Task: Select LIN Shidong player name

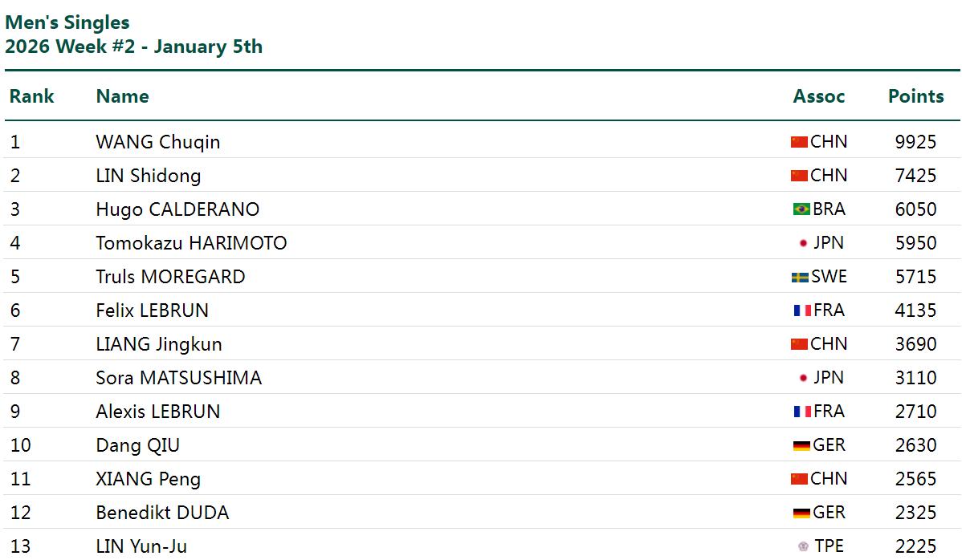Action: (148, 176)
